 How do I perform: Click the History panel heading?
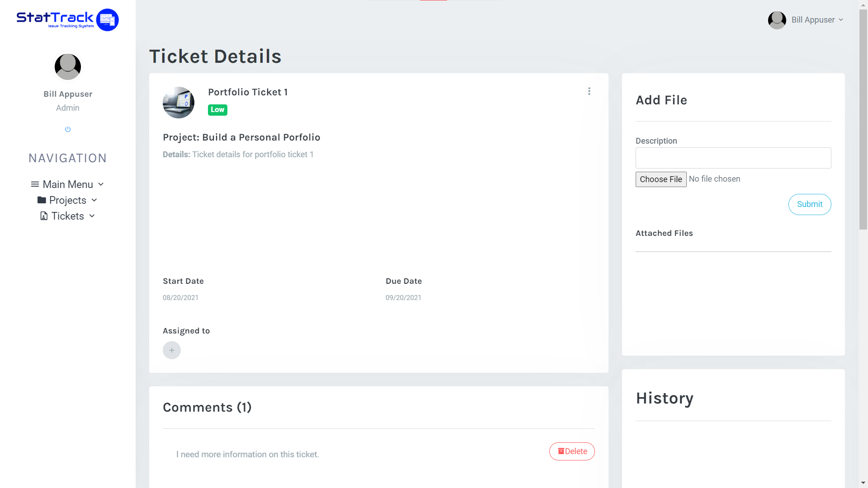tap(665, 398)
